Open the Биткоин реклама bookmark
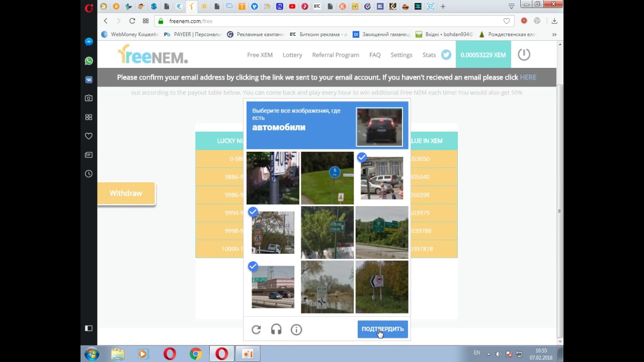 click(318, 34)
